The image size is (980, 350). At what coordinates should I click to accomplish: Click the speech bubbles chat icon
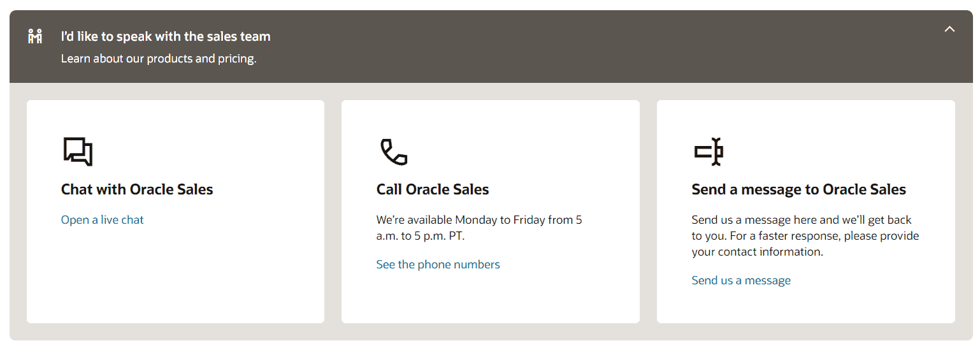[x=78, y=152]
